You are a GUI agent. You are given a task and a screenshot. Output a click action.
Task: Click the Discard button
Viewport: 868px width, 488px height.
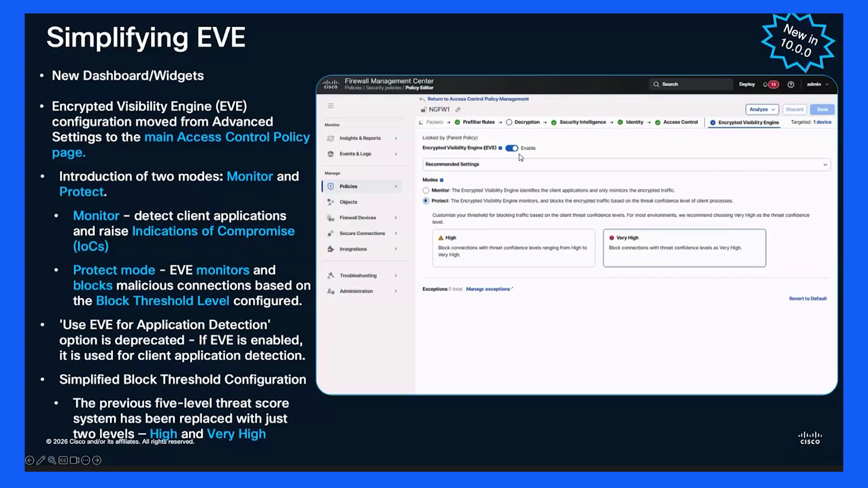(x=794, y=109)
